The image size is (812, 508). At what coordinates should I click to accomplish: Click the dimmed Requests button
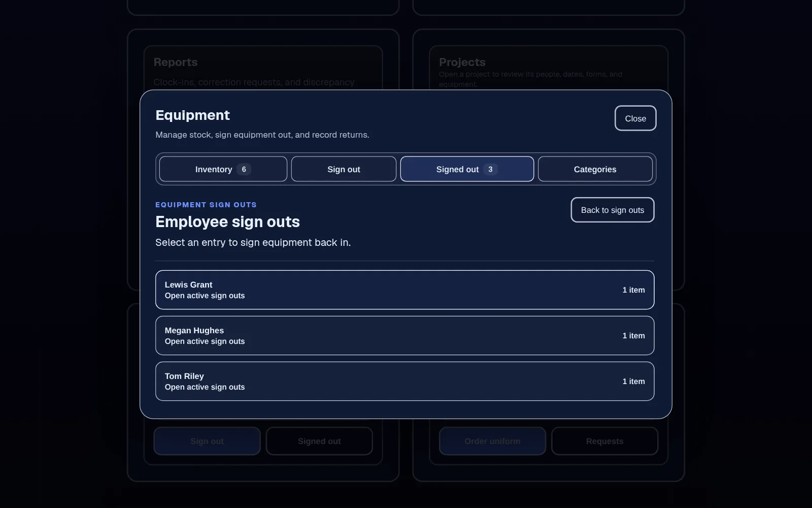[604, 441]
